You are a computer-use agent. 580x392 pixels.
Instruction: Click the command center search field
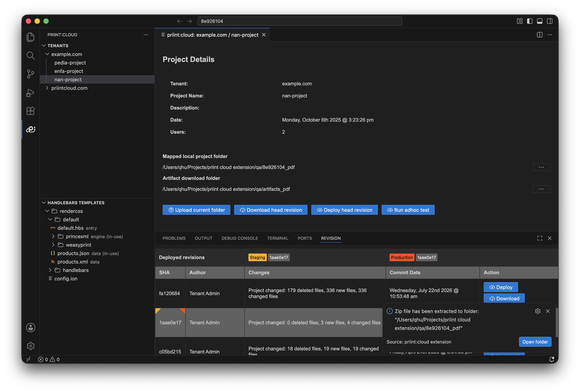tap(300, 21)
